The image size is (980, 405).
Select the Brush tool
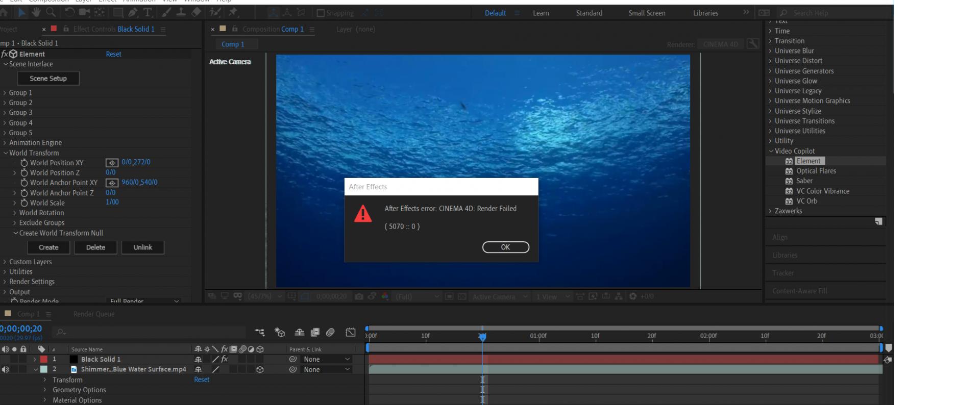167,12
